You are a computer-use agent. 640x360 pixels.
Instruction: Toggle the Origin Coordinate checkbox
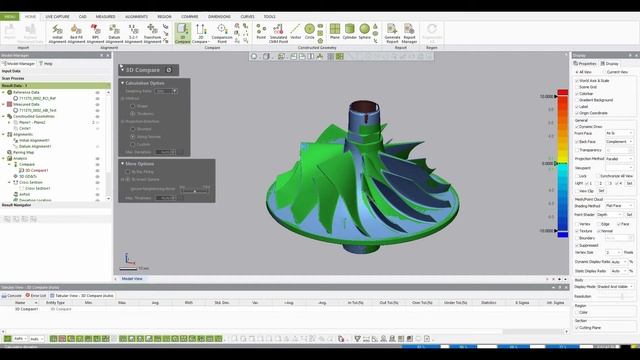tap(577, 113)
